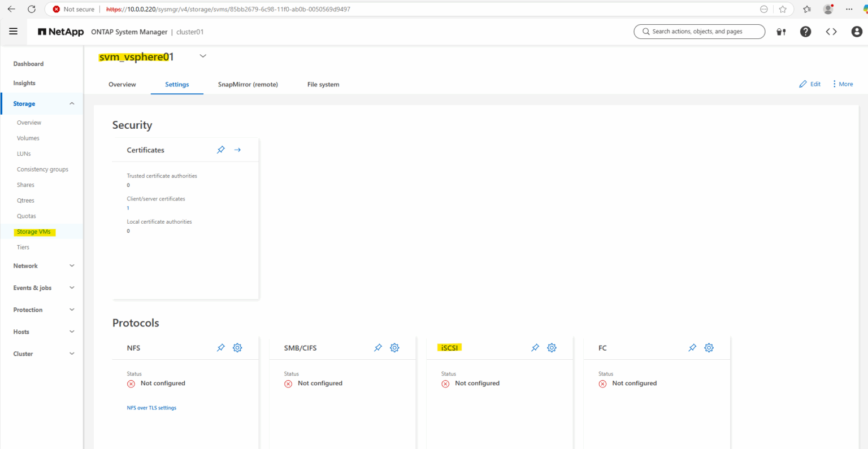Viewport: 868px width, 449px height.
Task: Switch to the Overview tab
Action: [121, 84]
